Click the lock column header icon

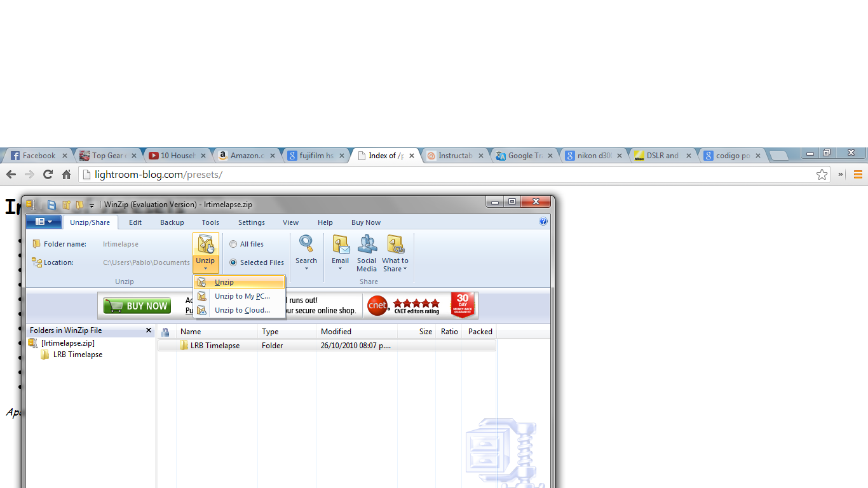click(165, 332)
